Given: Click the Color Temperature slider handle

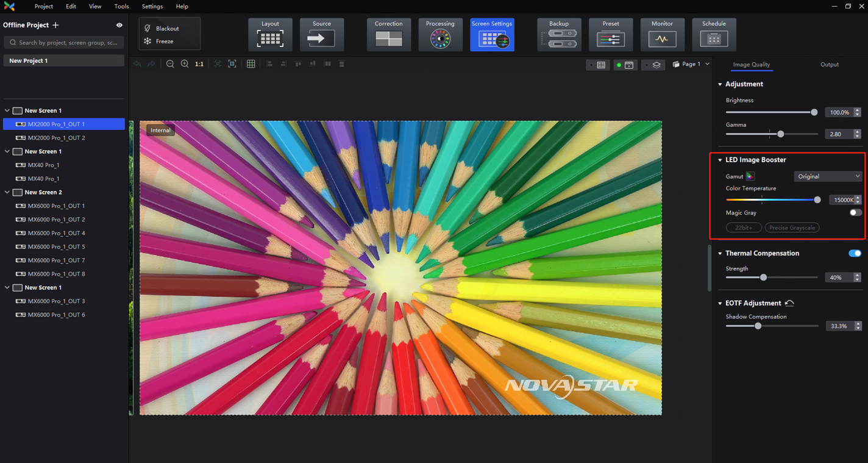Looking at the screenshot, I should [x=817, y=199].
